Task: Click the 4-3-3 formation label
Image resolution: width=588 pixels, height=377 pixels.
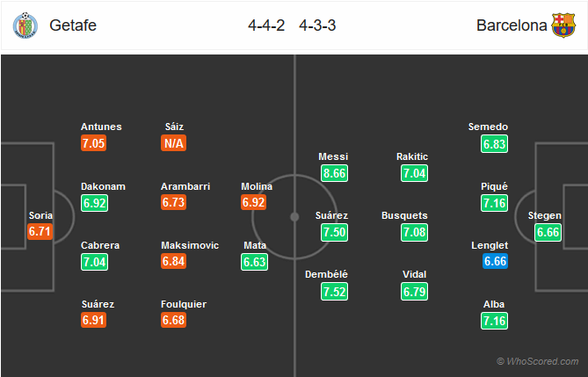Action: click(317, 25)
